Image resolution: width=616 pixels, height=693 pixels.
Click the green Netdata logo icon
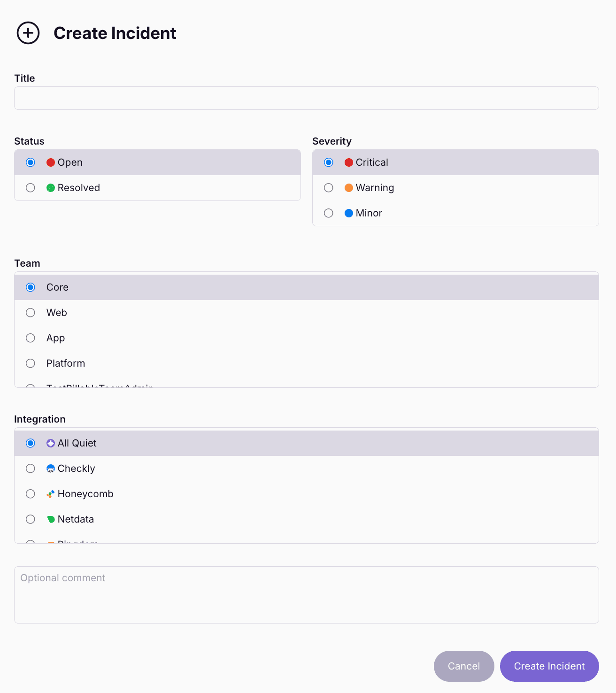[51, 519]
